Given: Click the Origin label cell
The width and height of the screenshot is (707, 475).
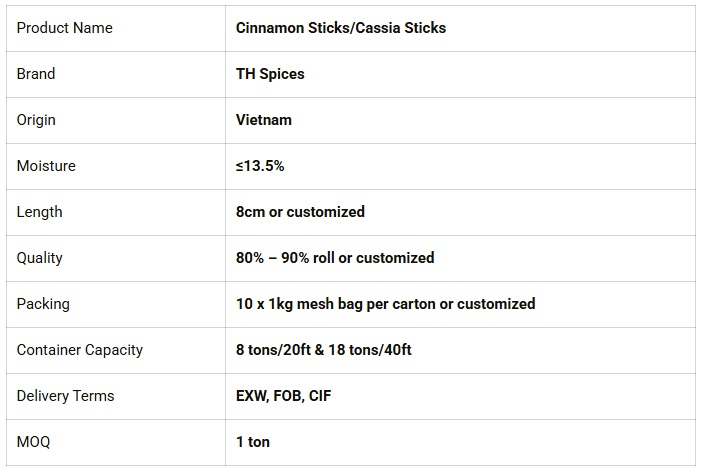Looking at the screenshot, I should [x=36, y=120].
